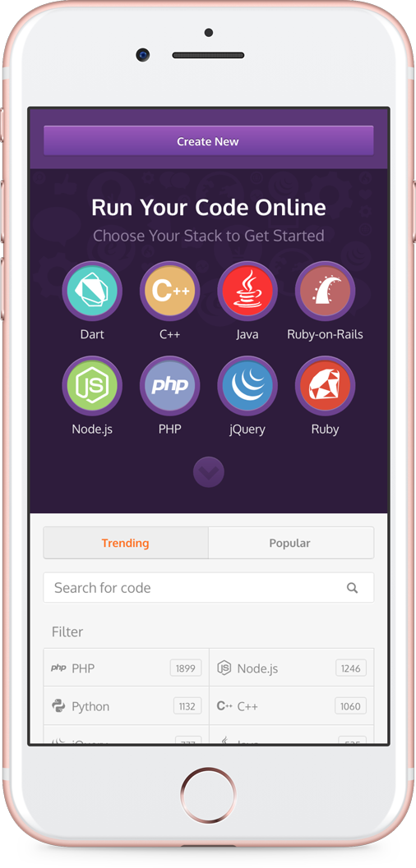This screenshot has width=416, height=868.
Task: Pick the jQuery stack icon
Action: click(x=247, y=386)
